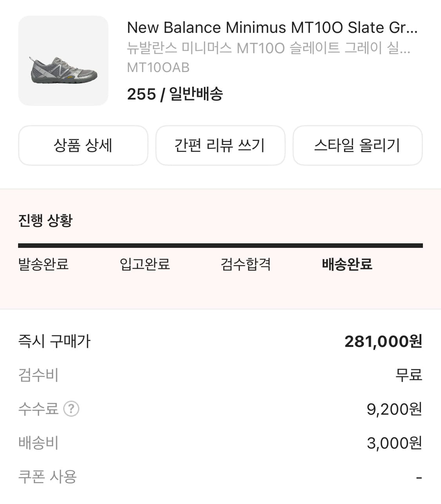Select the 발송완료 progress step
Image resolution: width=441 pixels, height=504 pixels.
[44, 264]
